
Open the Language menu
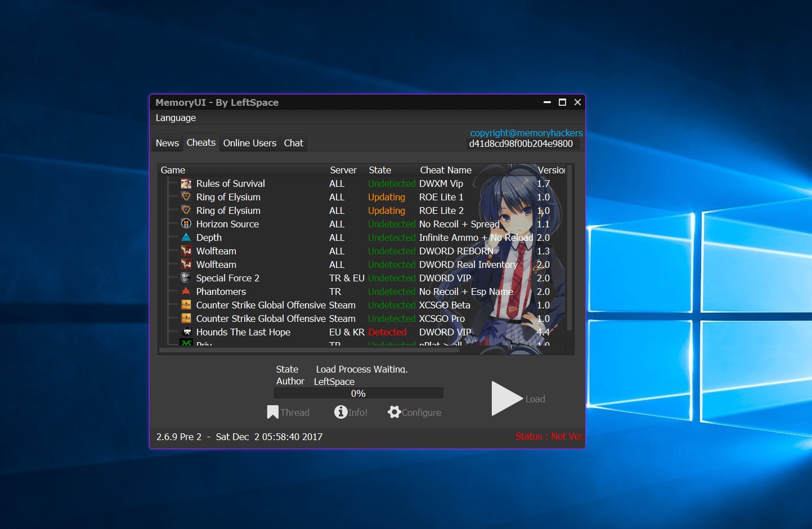click(176, 118)
